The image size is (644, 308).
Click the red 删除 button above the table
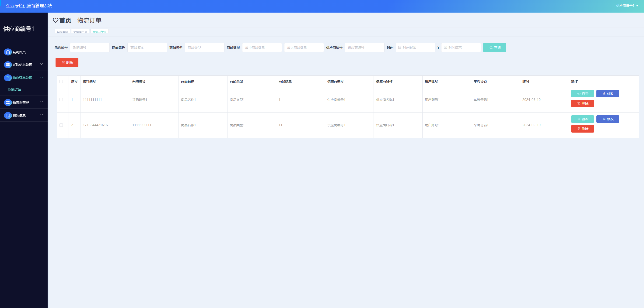click(x=67, y=63)
